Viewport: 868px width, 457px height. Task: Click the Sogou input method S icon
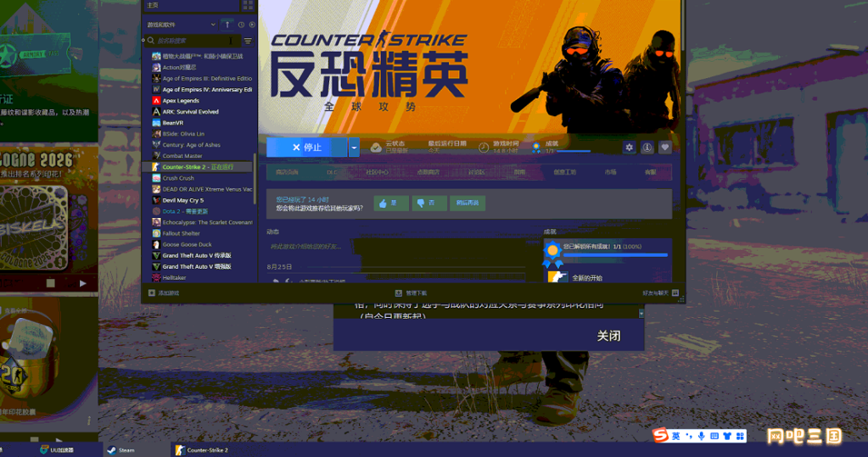[x=660, y=436]
